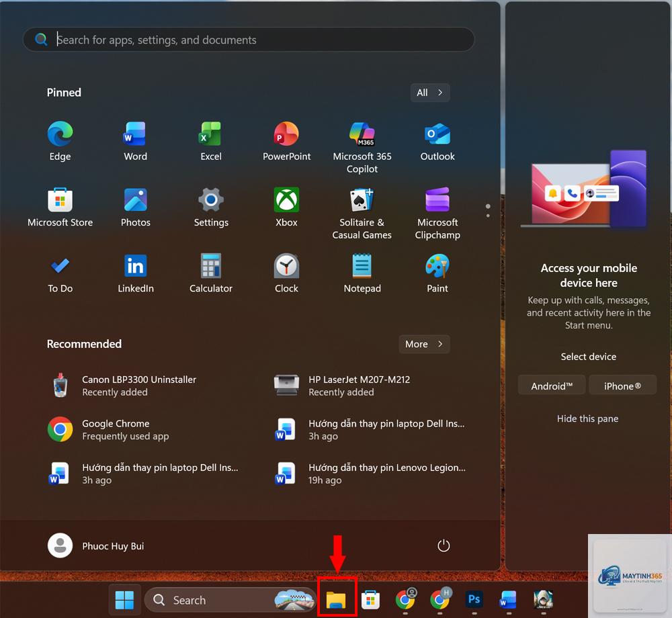Click the search magnifier icon in Start

pos(41,40)
